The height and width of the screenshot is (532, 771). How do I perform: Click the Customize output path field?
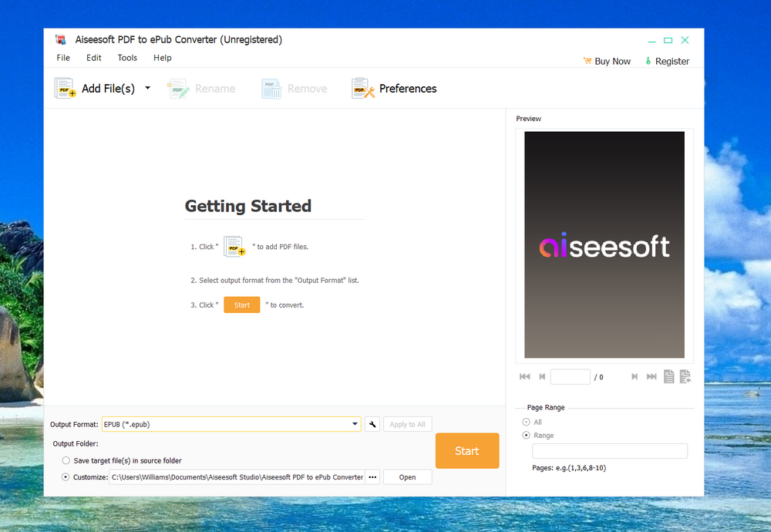pyautogui.click(x=237, y=477)
